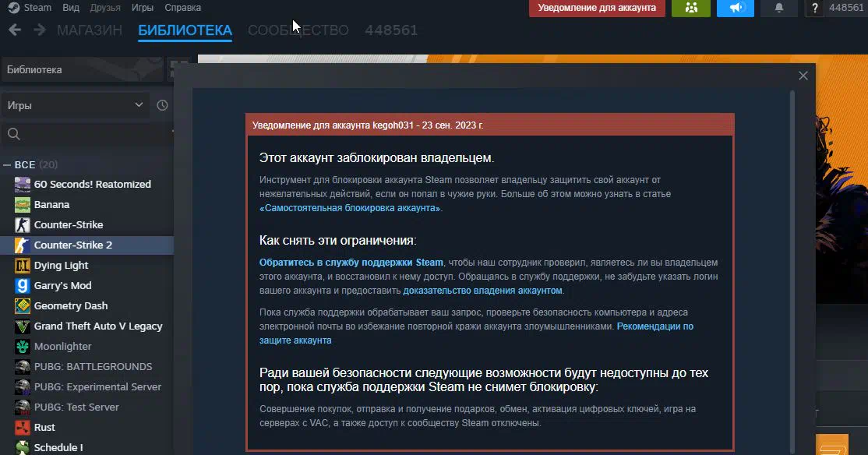
Task: Open the Вид menu
Action: (71, 8)
